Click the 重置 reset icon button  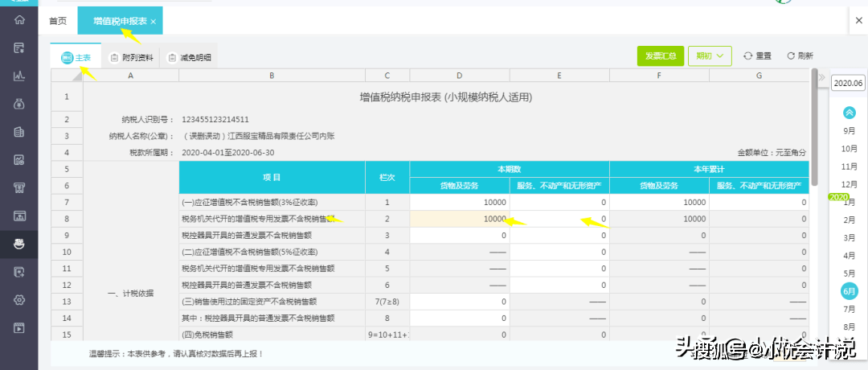click(757, 56)
